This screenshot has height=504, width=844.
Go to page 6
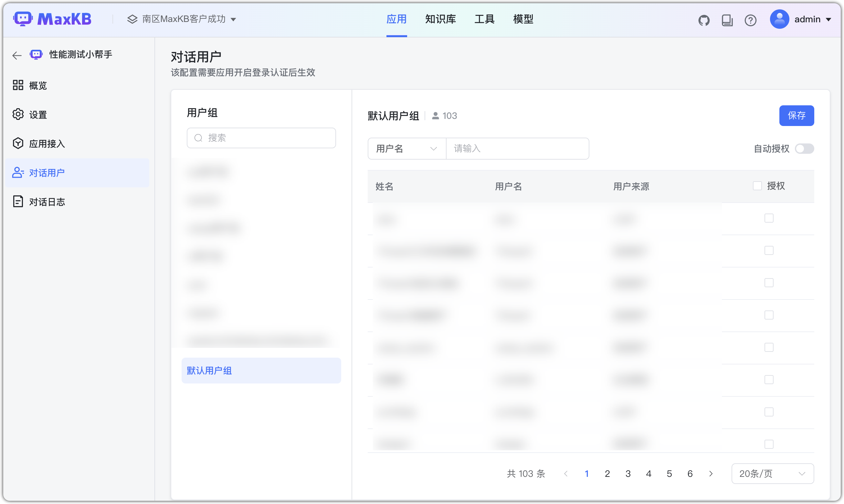(690, 473)
